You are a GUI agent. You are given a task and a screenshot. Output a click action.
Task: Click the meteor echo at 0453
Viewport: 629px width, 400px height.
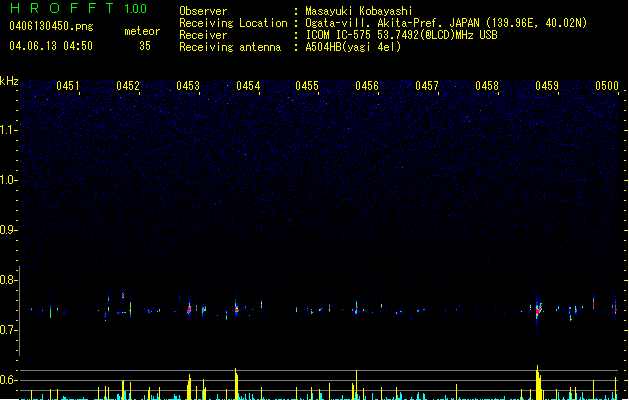click(189, 309)
